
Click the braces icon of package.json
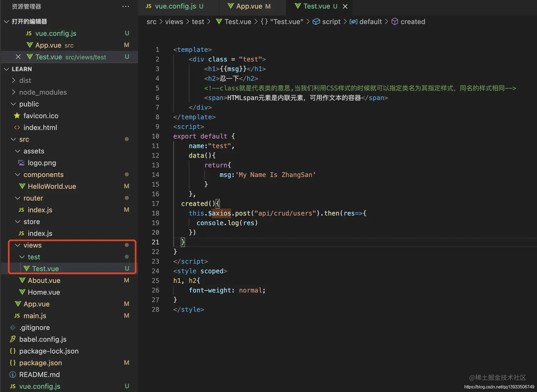click(12, 363)
